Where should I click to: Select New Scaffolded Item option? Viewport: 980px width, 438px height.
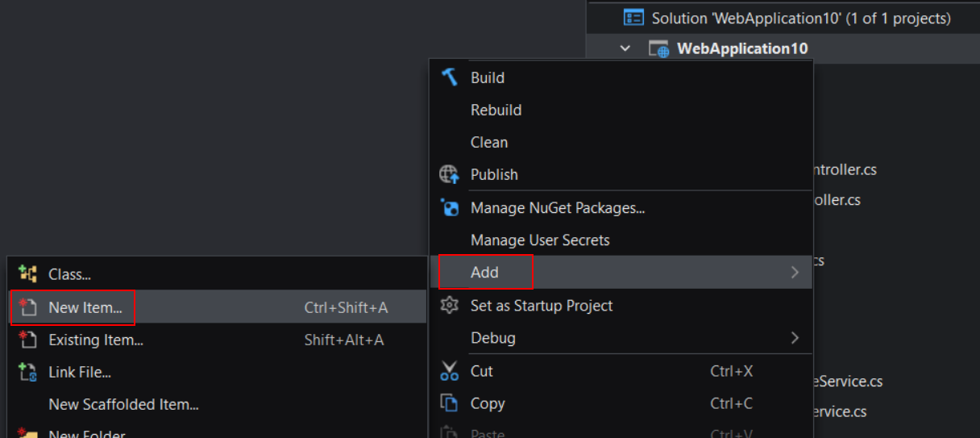coord(123,404)
